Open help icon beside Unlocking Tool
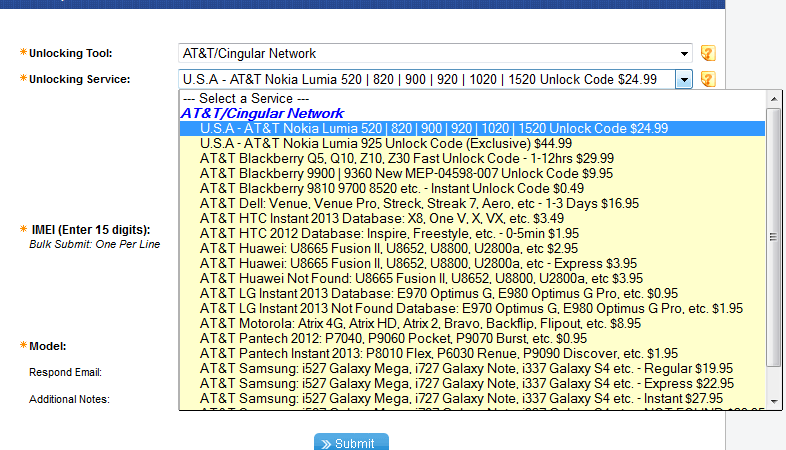Viewport: 786px width, 450px height. click(x=708, y=53)
